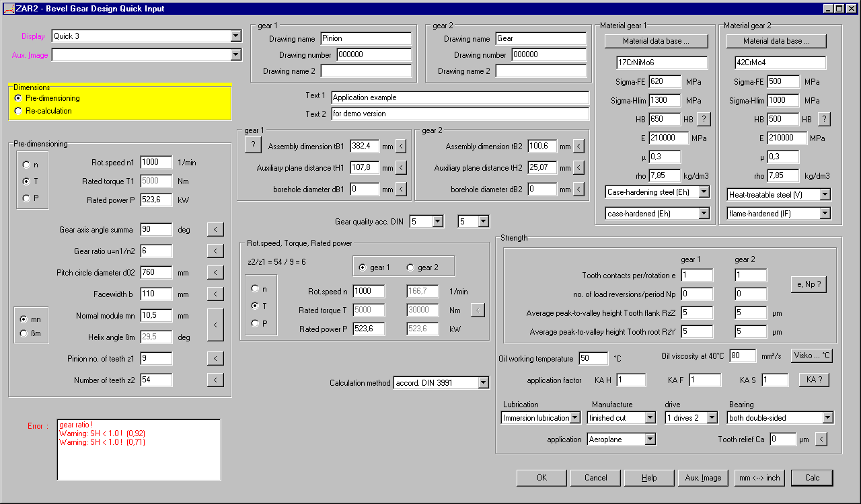The height and width of the screenshot is (504, 861).
Task: Click the '?' help button beside HB for gear 1 material
Action: pos(702,119)
